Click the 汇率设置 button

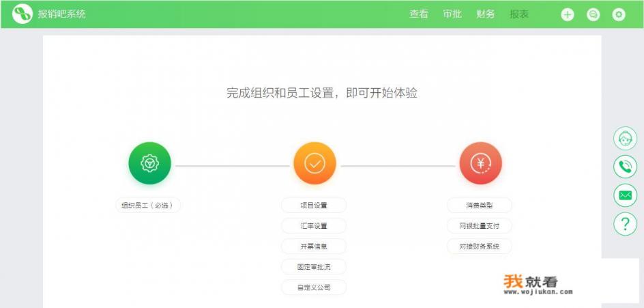point(314,226)
